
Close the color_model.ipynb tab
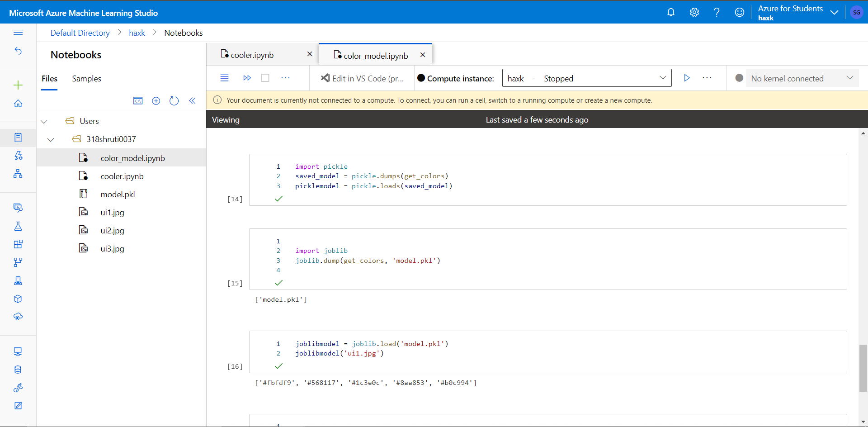pos(423,55)
